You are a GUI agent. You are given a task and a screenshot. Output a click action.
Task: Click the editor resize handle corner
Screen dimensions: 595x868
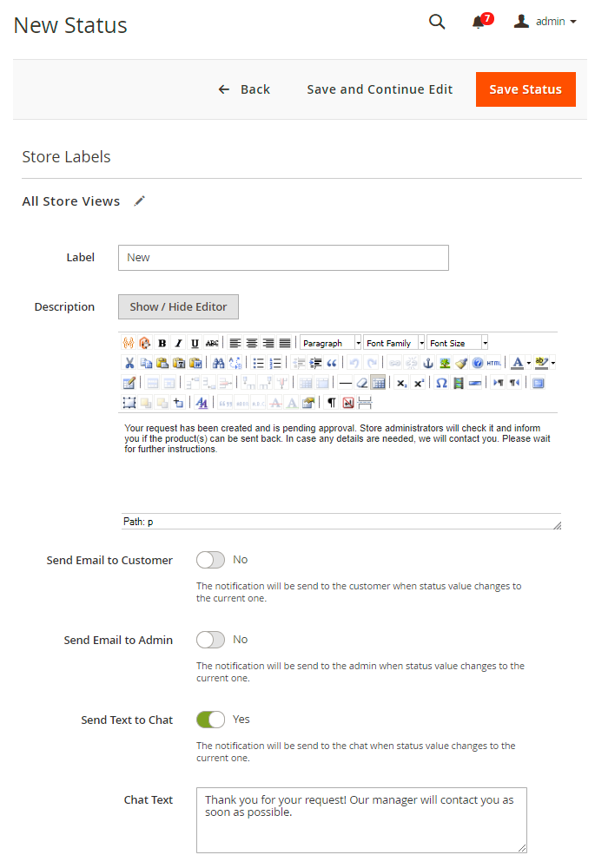point(557,525)
